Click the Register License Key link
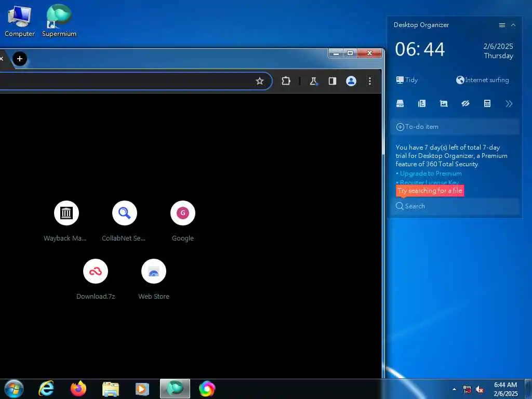532x399 pixels. 429,182
